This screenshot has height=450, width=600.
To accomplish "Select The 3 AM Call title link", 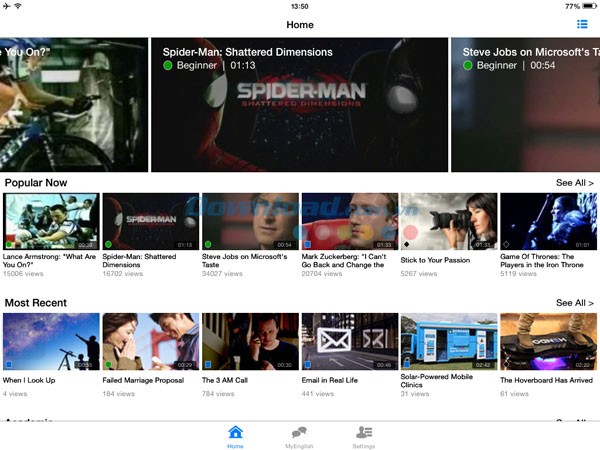I will [x=225, y=380].
